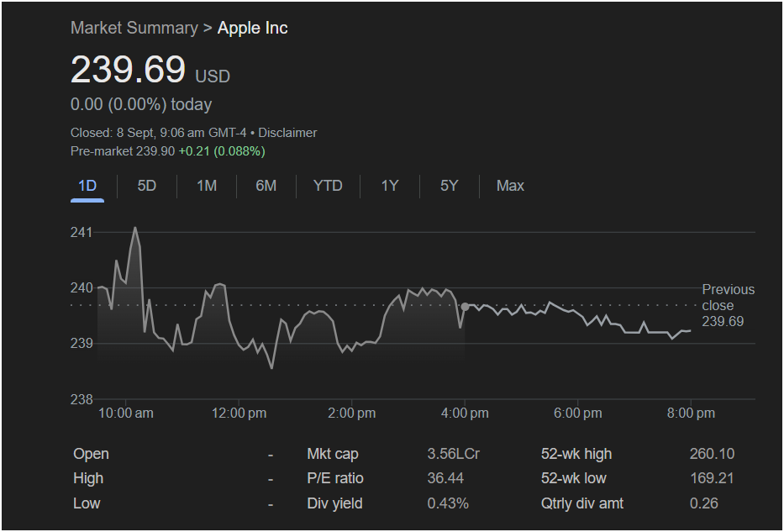
Task: Click the '10:00 am' time axis label
Action: (x=126, y=413)
